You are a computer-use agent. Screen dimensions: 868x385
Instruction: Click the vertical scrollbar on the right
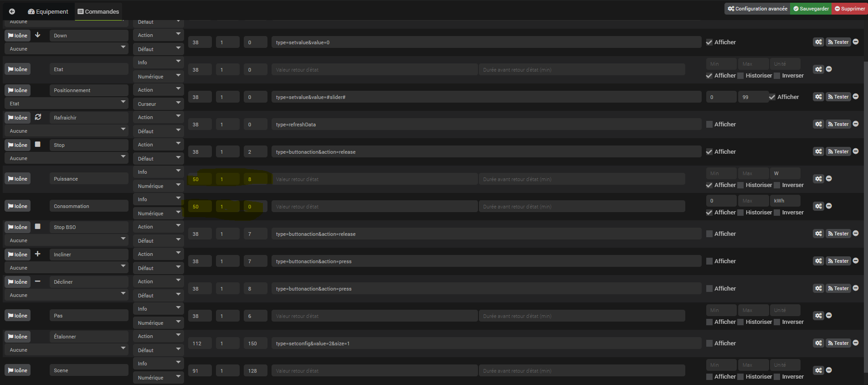[866, 217]
